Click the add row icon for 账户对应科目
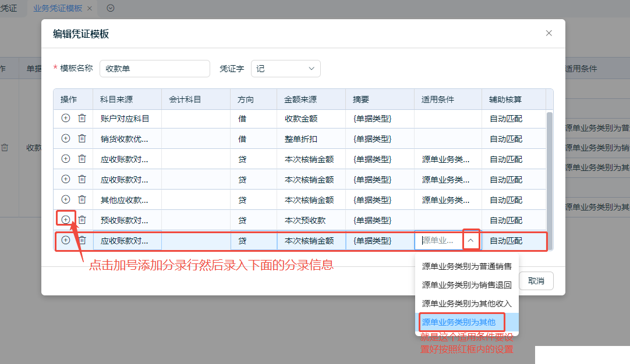This screenshot has height=364, width=630. pyautogui.click(x=66, y=118)
